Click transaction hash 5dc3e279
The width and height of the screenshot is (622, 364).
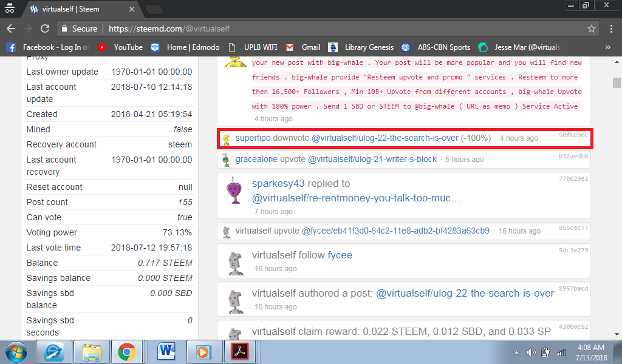573,251
